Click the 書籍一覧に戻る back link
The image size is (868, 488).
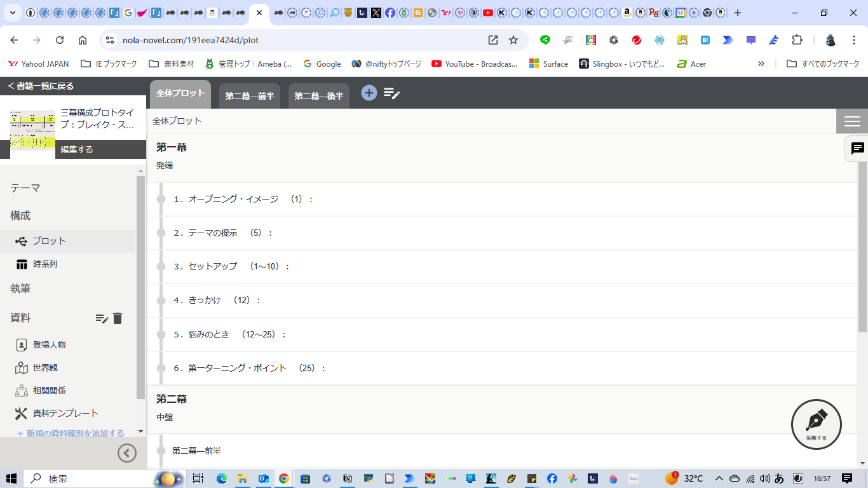(41, 86)
